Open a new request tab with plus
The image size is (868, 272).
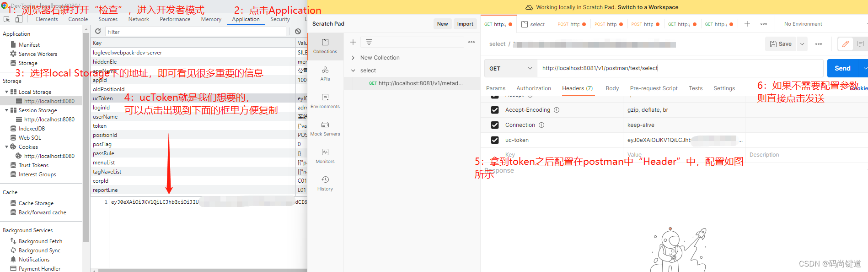[x=747, y=24]
